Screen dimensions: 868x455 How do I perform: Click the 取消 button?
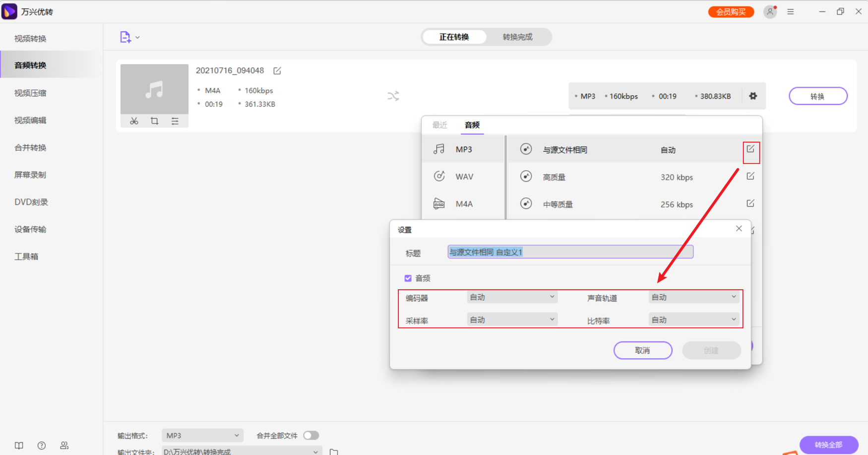(642, 350)
